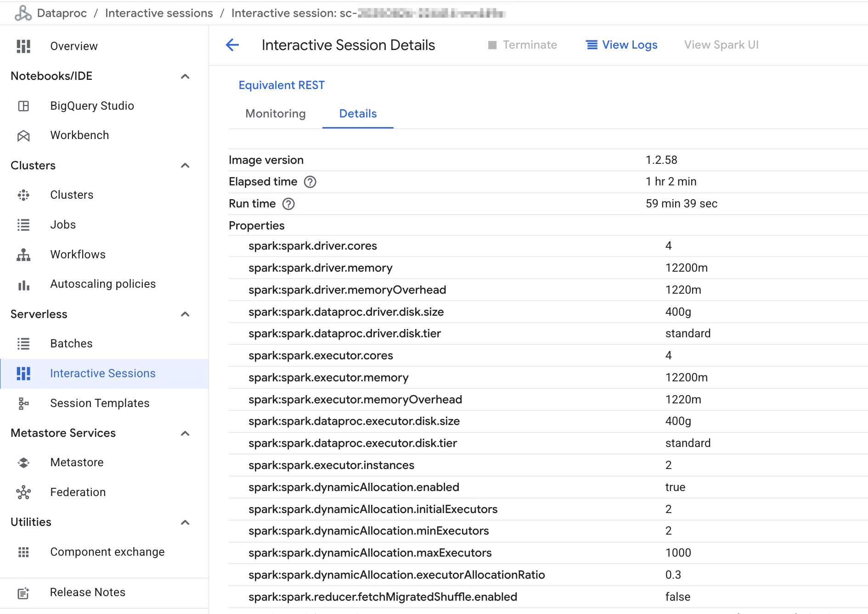Switch to the Monitoring tab
Viewport: 868px width, 614px height.
[276, 114]
